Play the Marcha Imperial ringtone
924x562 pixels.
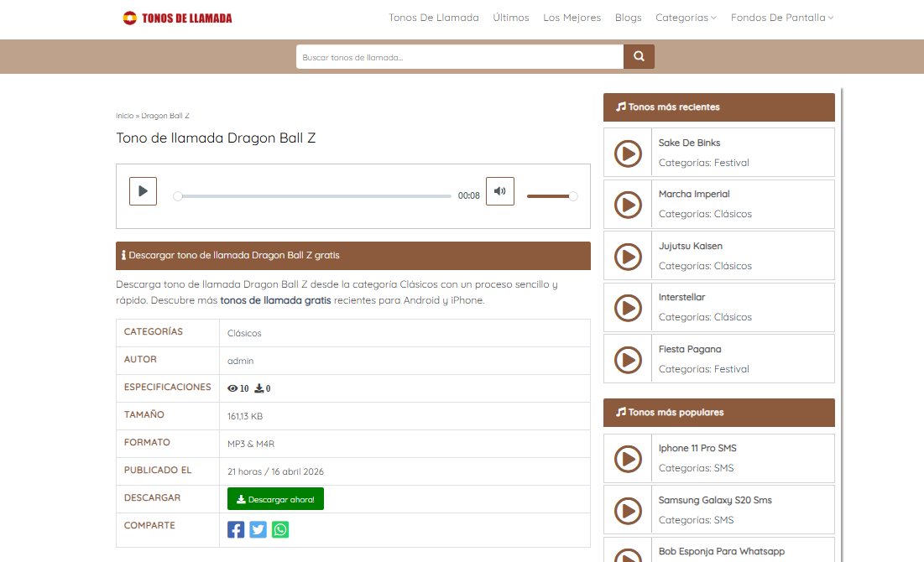tap(629, 205)
